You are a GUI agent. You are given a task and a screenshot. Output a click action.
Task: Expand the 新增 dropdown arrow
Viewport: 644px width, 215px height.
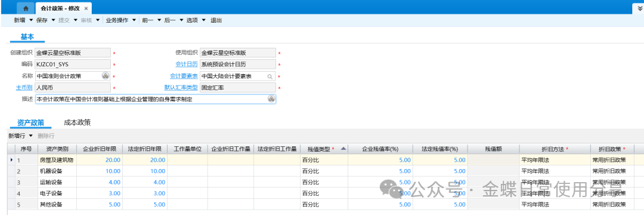[x=31, y=20]
